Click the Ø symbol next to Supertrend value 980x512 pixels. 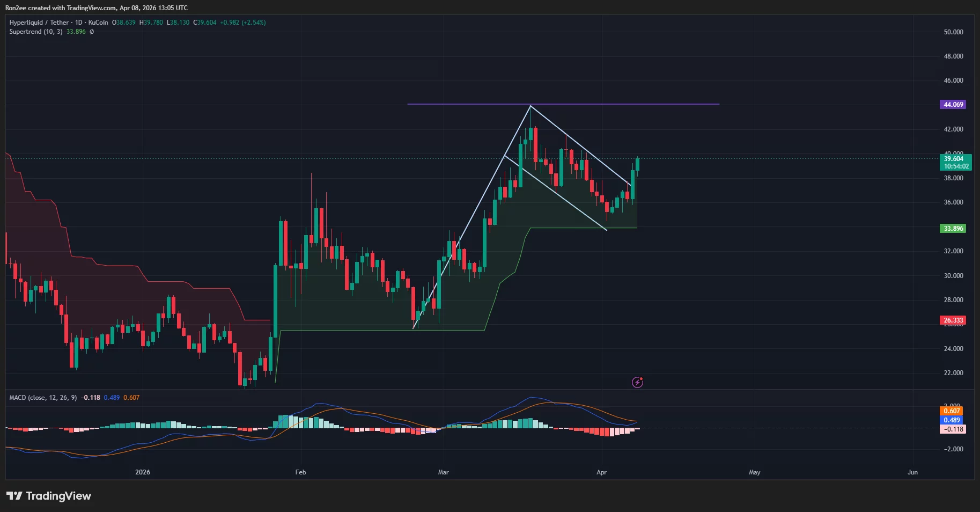pos(91,32)
